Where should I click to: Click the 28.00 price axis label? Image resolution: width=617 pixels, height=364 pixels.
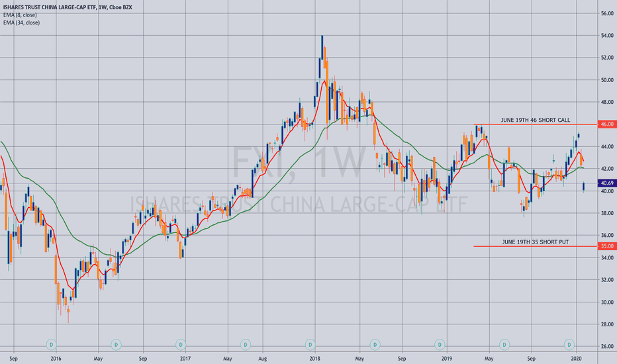pyautogui.click(x=607, y=324)
